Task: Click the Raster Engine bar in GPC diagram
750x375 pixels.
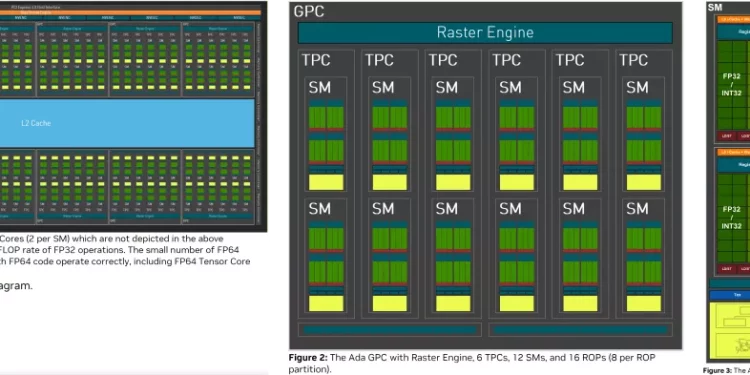Action: coord(485,33)
